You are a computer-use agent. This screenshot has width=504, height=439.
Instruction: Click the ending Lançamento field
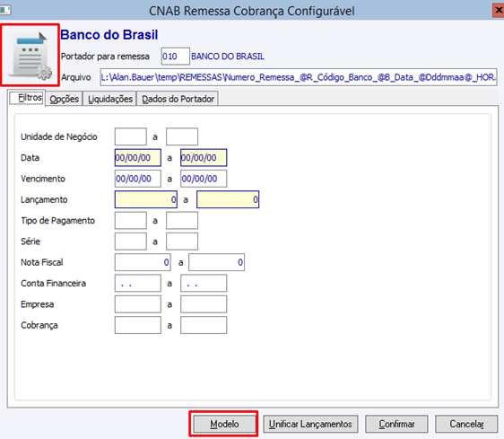[228, 199]
